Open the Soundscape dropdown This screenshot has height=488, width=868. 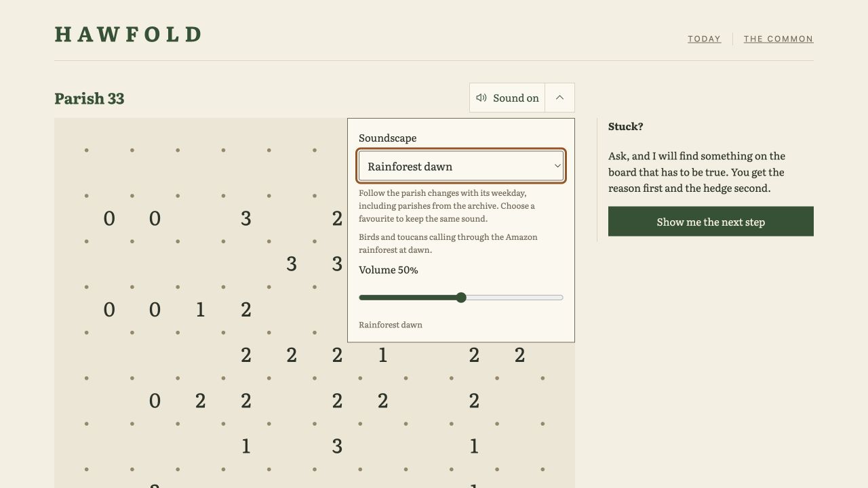click(461, 166)
